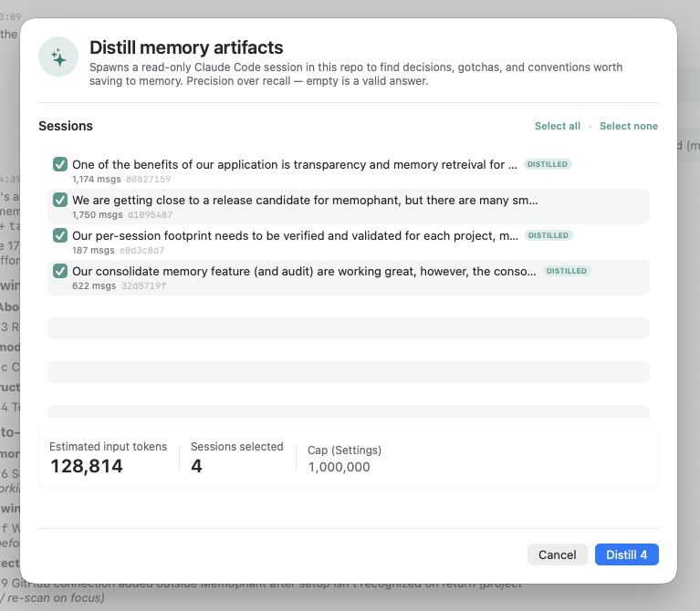
Task: Click the '622 msgs' count
Action: (94, 286)
